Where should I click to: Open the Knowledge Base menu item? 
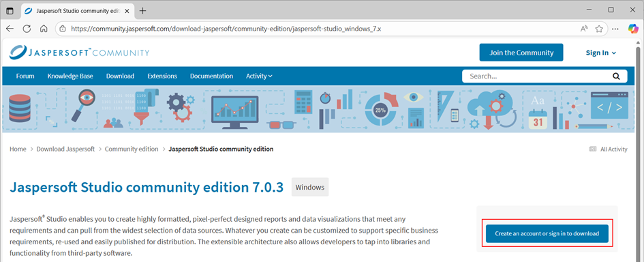70,76
